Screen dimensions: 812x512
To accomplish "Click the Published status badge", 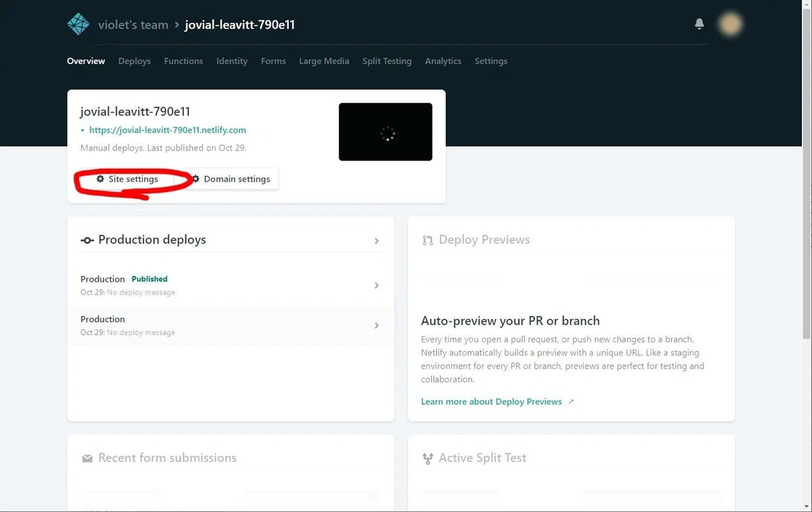I will (150, 279).
